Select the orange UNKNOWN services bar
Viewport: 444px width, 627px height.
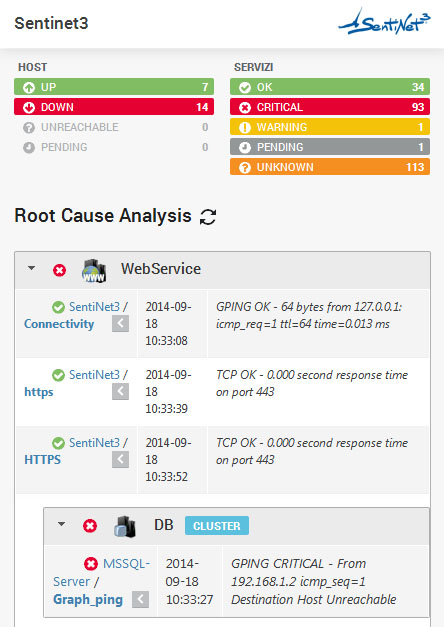330,167
